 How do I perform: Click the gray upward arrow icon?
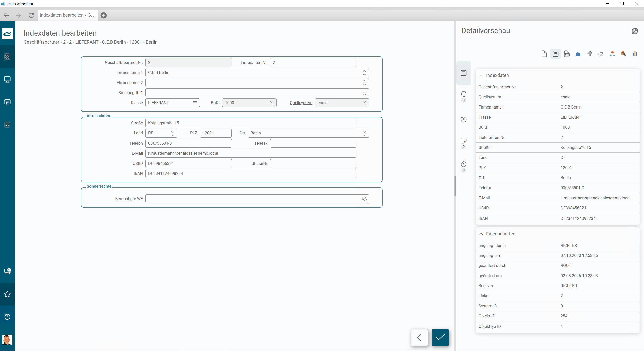[x=590, y=54]
